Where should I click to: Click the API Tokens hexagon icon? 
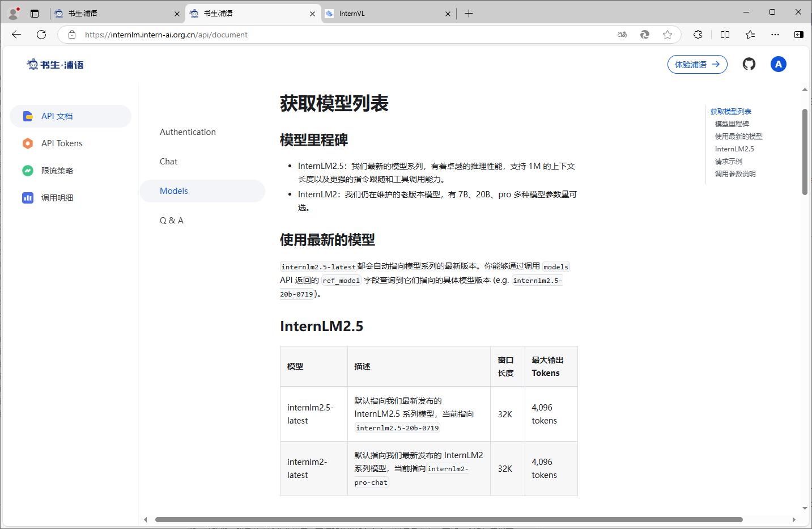click(x=28, y=143)
